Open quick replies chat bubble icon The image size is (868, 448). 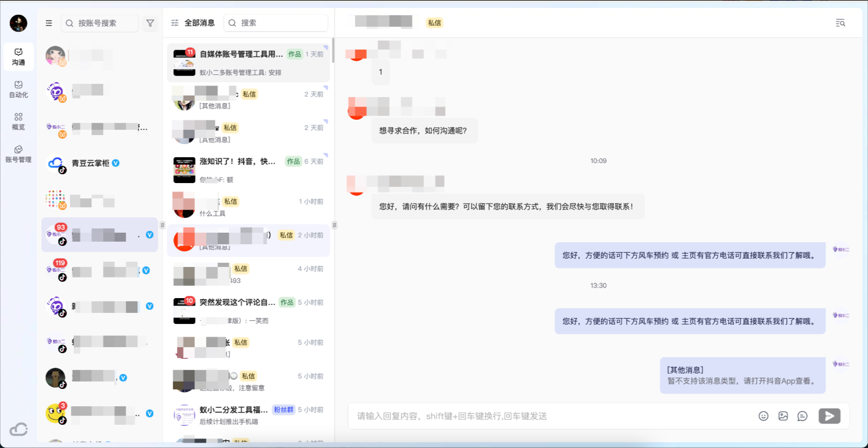[x=803, y=416]
